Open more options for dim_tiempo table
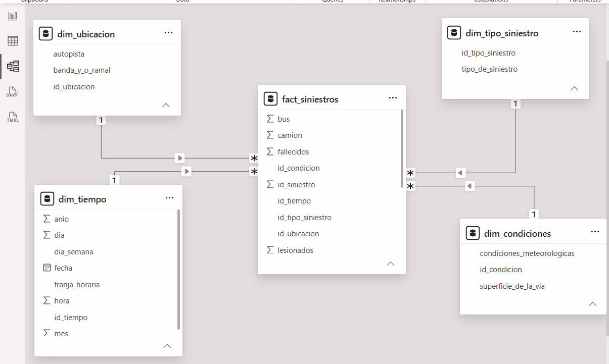 coord(169,198)
